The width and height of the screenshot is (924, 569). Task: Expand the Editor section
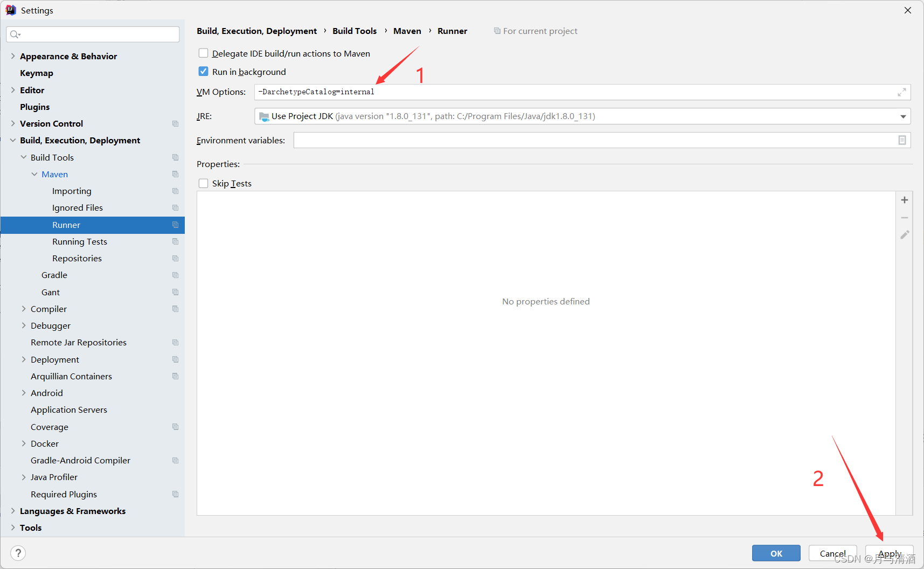13,90
